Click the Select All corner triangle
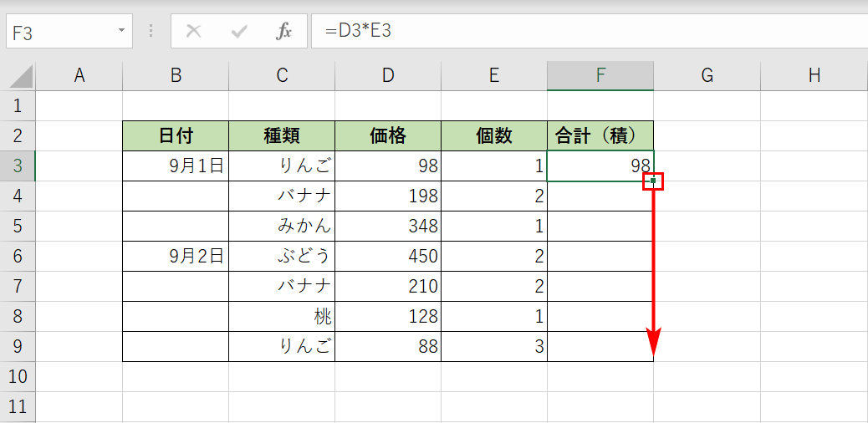This screenshot has height=423, width=868. pyautogui.click(x=22, y=77)
